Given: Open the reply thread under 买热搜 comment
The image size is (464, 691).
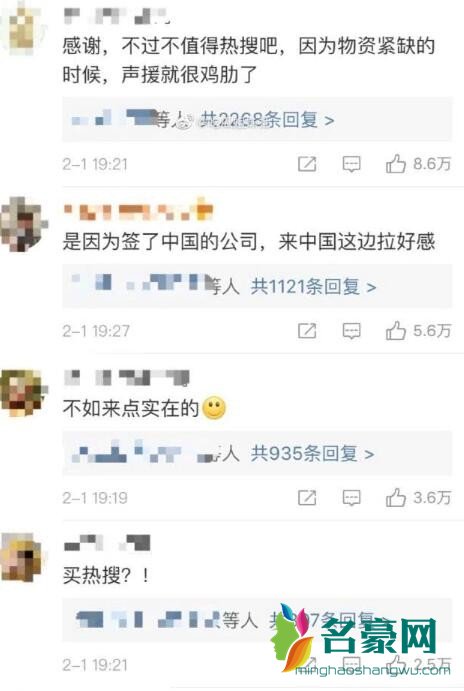Looking at the screenshot, I should (x=256, y=620).
